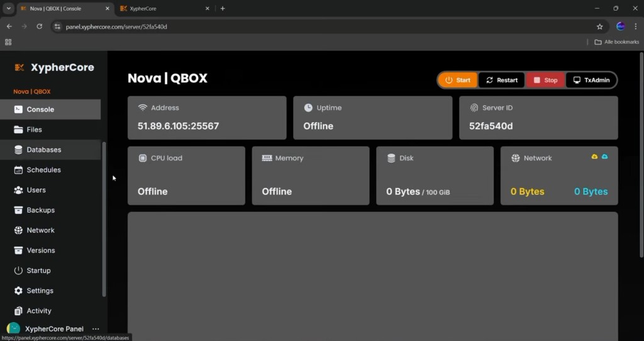This screenshot has height=341, width=644.
Task: Open the Backups page
Action: [x=50, y=210]
